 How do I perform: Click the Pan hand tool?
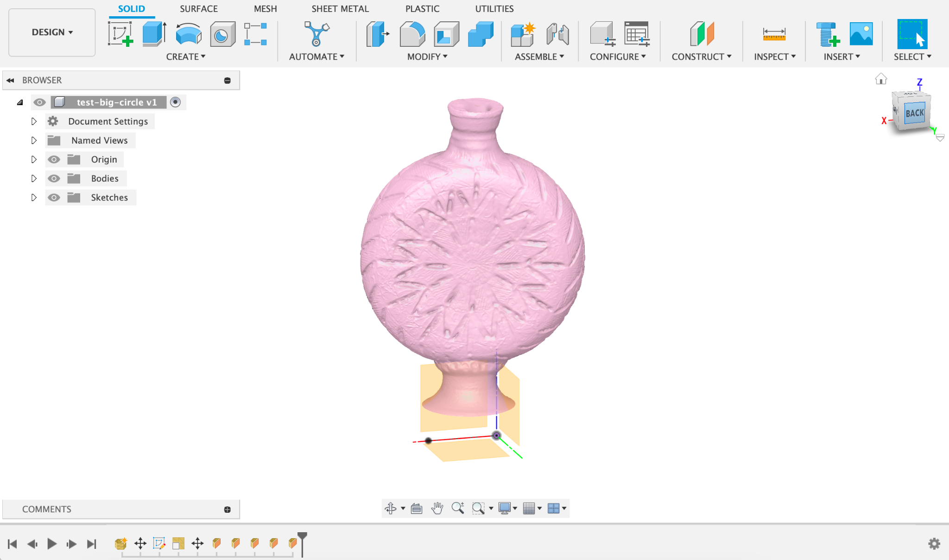click(x=437, y=508)
